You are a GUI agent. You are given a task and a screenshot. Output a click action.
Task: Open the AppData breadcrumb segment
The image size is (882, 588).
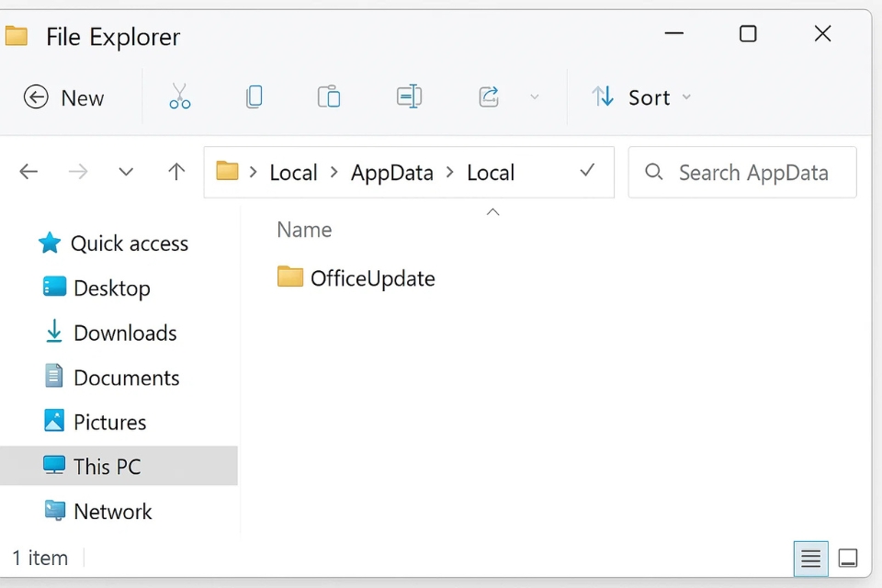[x=391, y=172]
